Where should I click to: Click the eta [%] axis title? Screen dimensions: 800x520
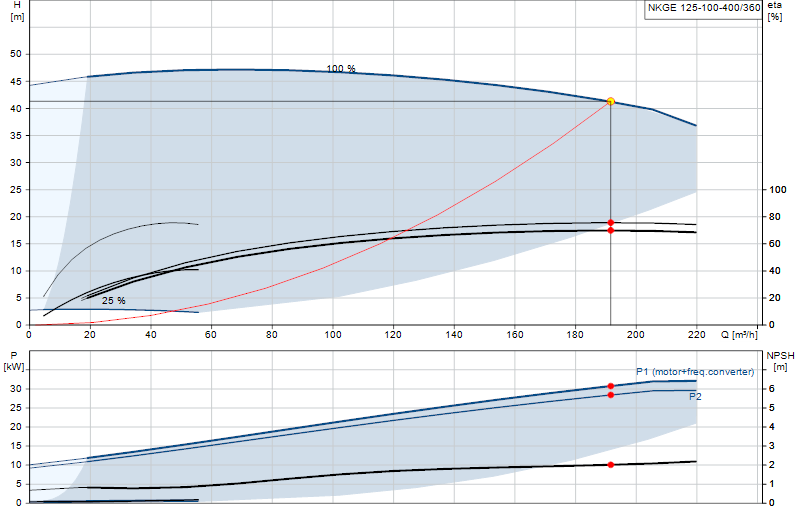(x=774, y=11)
